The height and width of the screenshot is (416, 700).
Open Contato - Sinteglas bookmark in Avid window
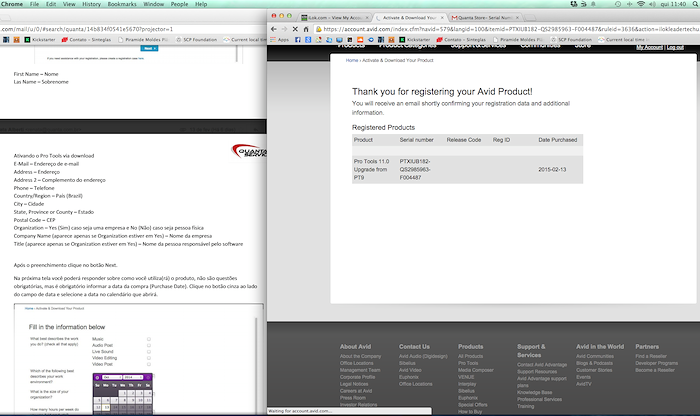click(x=461, y=40)
